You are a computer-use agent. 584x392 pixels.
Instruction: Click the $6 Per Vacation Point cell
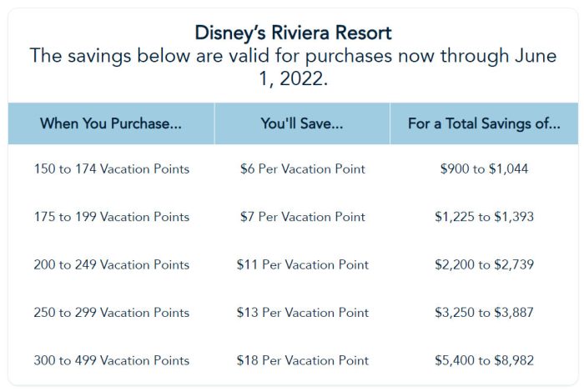302,168
